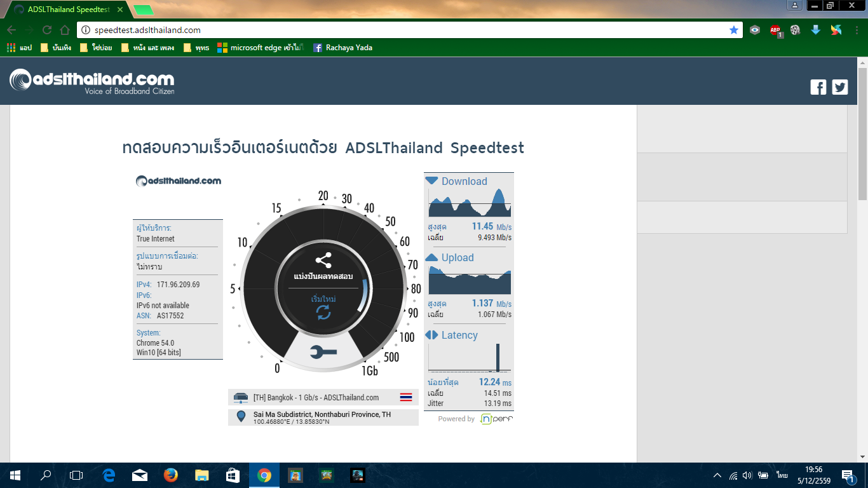Image resolution: width=868 pixels, height=488 pixels.
Task: Click the download speed graph
Action: pyautogui.click(x=470, y=203)
